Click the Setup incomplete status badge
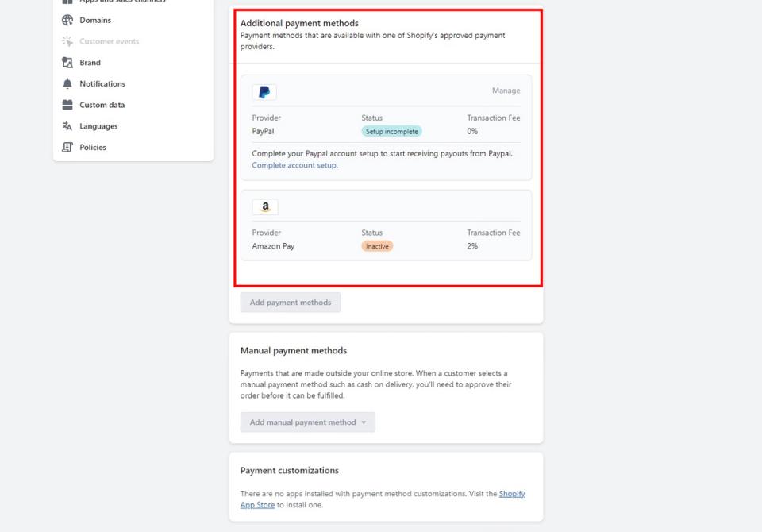Viewport: 762px width, 532px height. click(x=391, y=131)
